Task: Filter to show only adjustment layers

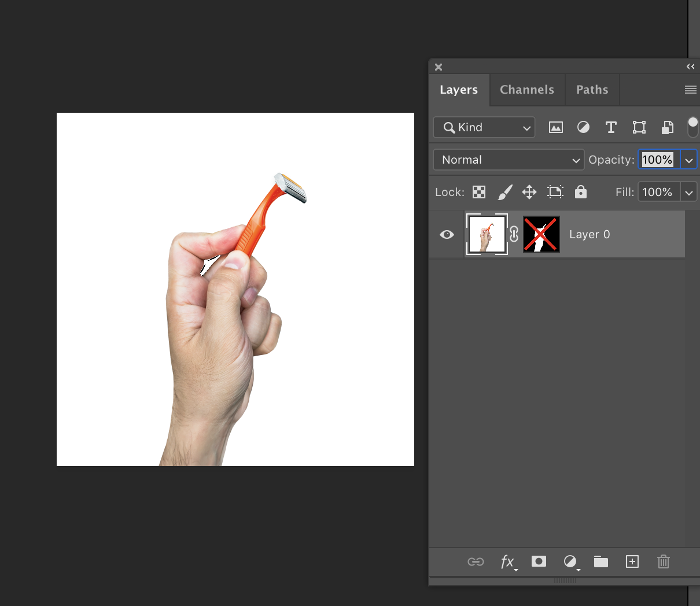Action: 583,127
